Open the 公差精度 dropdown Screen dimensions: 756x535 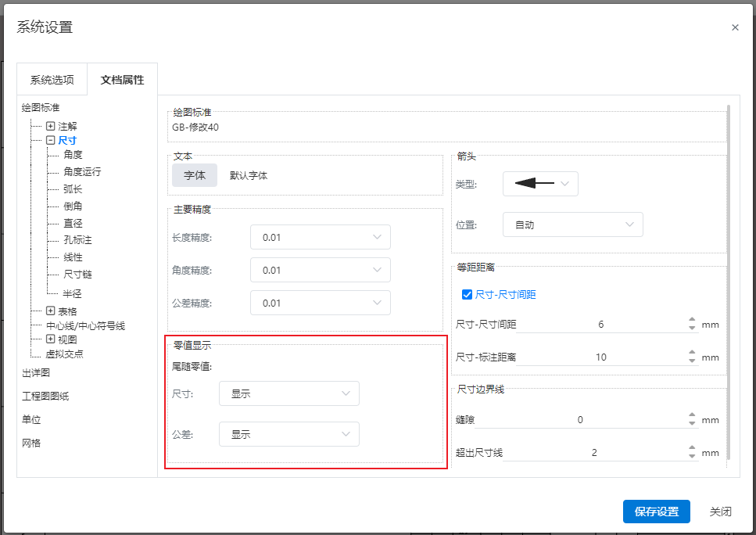coord(320,303)
